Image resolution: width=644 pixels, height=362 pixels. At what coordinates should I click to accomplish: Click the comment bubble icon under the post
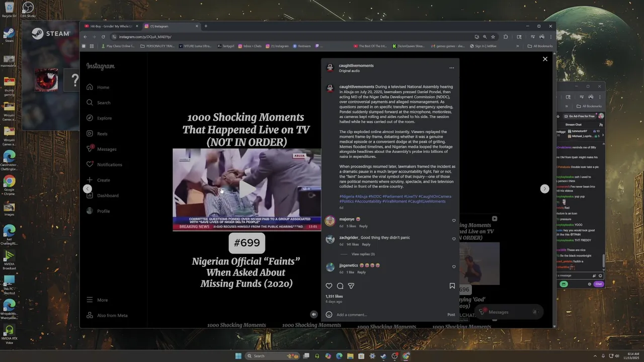[340, 286]
